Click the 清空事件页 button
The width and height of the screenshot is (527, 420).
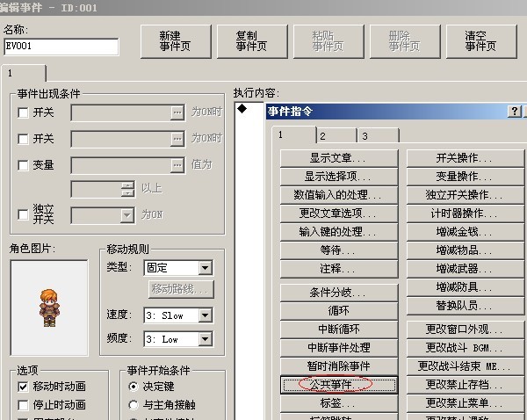click(481, 41)
